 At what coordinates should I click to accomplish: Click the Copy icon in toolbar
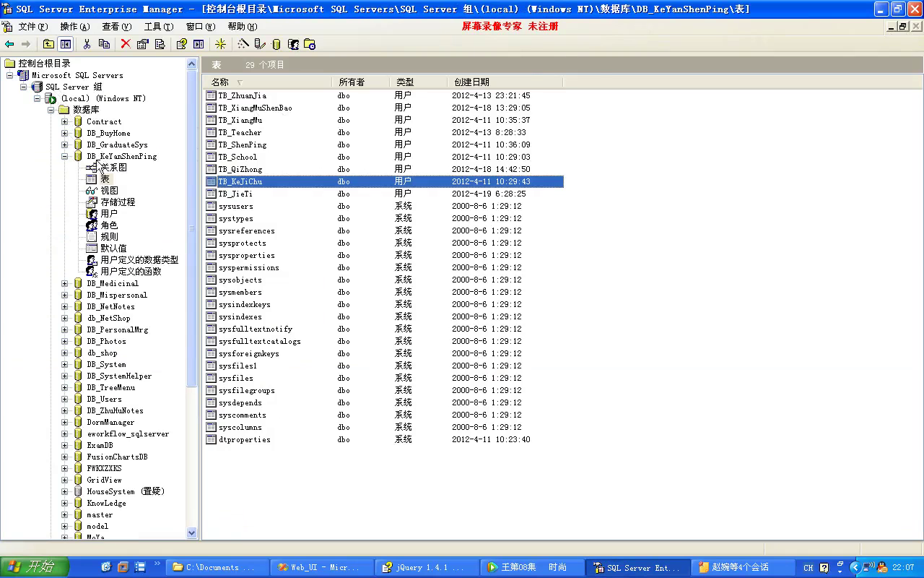click(104, 44)
